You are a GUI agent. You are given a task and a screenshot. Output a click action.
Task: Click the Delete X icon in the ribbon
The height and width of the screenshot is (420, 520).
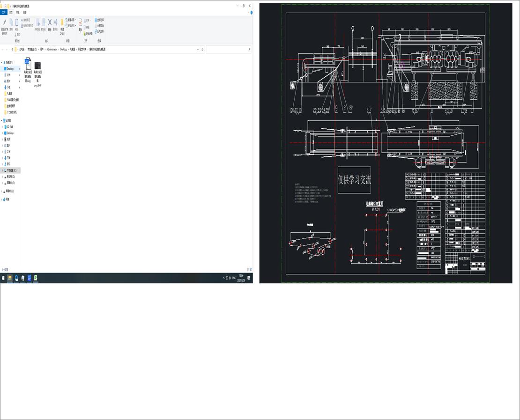coord(50,22)
